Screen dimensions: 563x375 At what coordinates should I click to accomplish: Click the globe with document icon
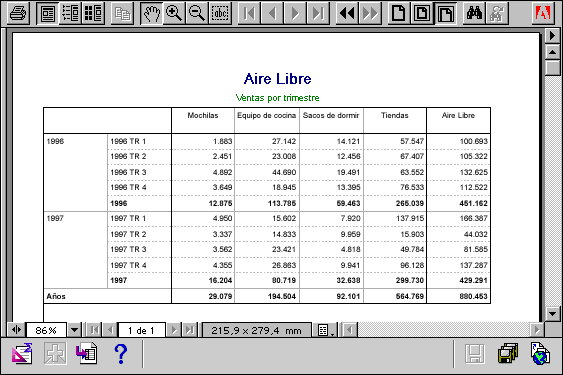click(540, 353)
